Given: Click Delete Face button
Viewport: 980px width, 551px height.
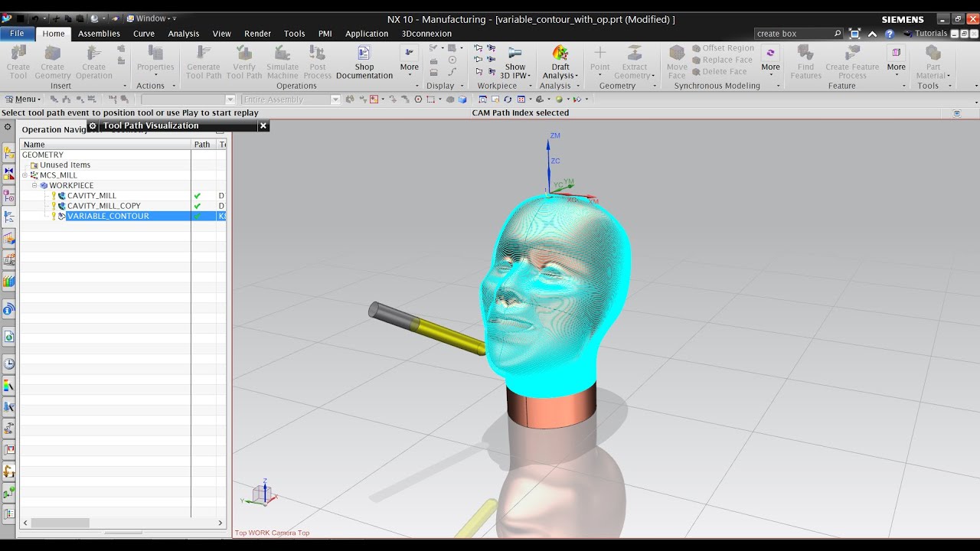Looking at the screenshot, I should pos(720,71).
